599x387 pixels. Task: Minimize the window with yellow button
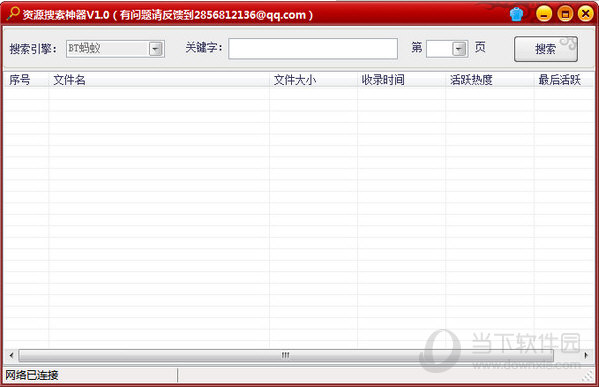[x=544, y=14]
